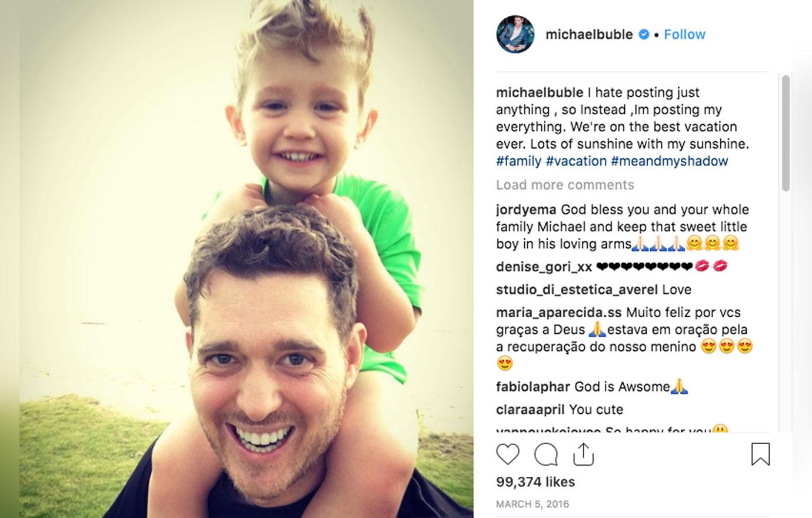
Task: Open #vacation hashtag
Action: 576,161
